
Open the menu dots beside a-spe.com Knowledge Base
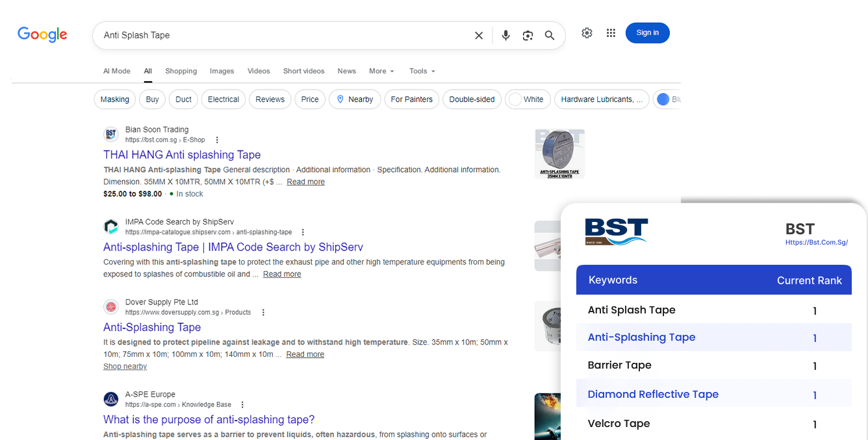click(242, 405)
